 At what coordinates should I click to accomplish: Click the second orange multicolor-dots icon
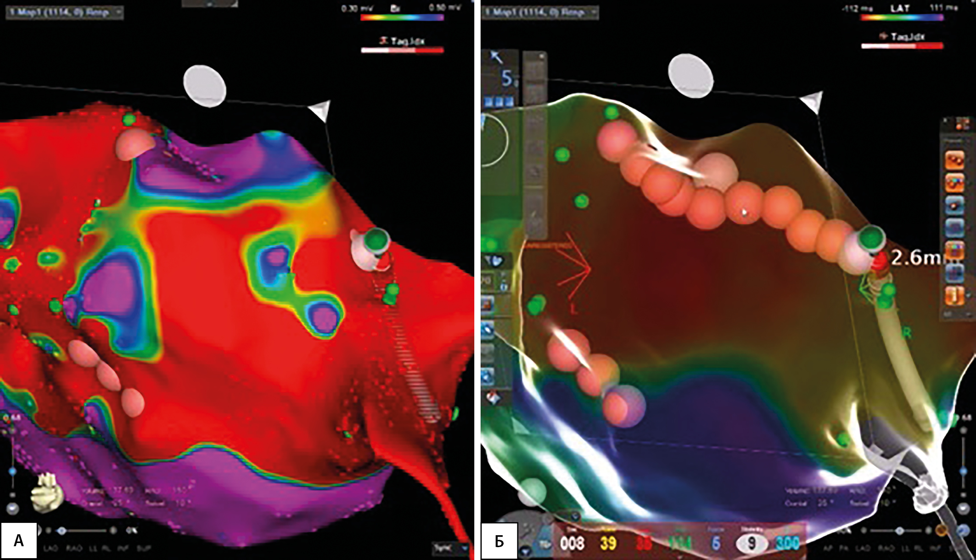[x=954, y=184]
